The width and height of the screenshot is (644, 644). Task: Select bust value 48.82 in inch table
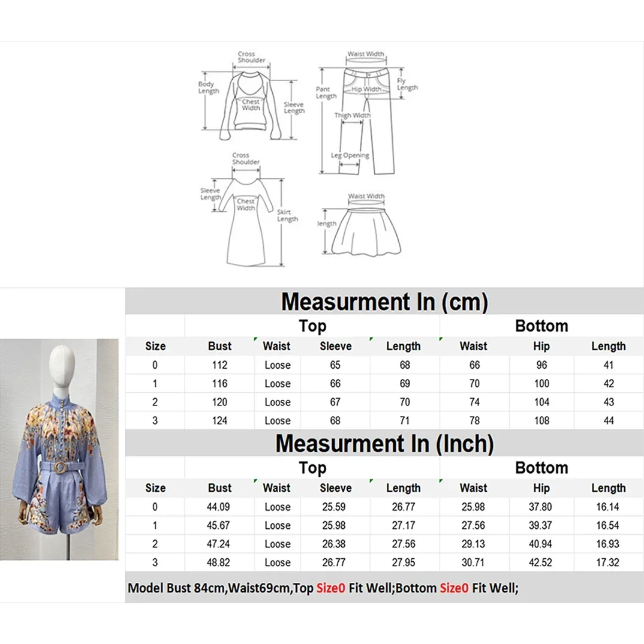coord(218,562)
